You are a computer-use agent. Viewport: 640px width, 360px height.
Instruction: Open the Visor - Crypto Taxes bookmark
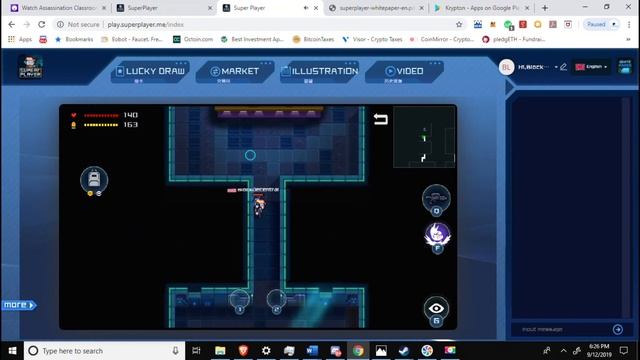coord(372,39)
